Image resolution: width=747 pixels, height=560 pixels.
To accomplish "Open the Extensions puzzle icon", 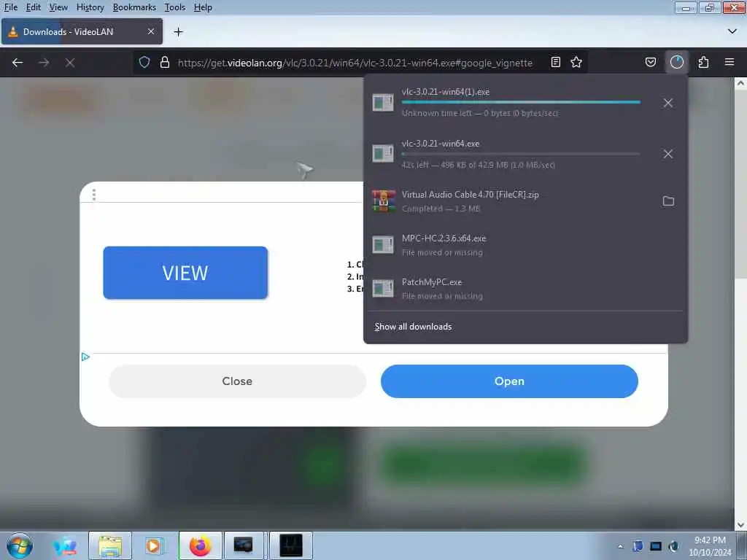I will coord(703,63).
